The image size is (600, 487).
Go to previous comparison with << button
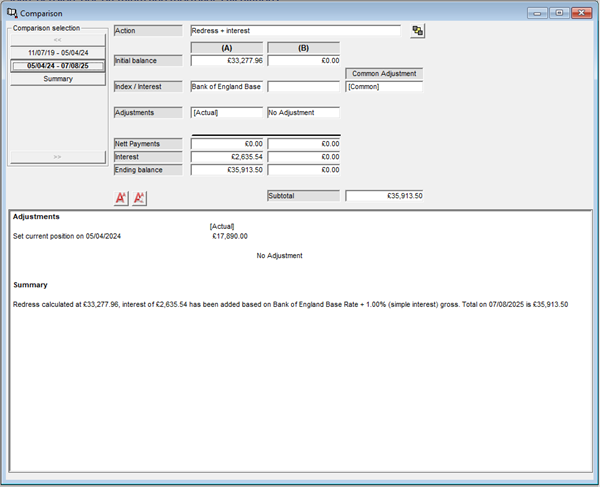(x=58, y=40)
